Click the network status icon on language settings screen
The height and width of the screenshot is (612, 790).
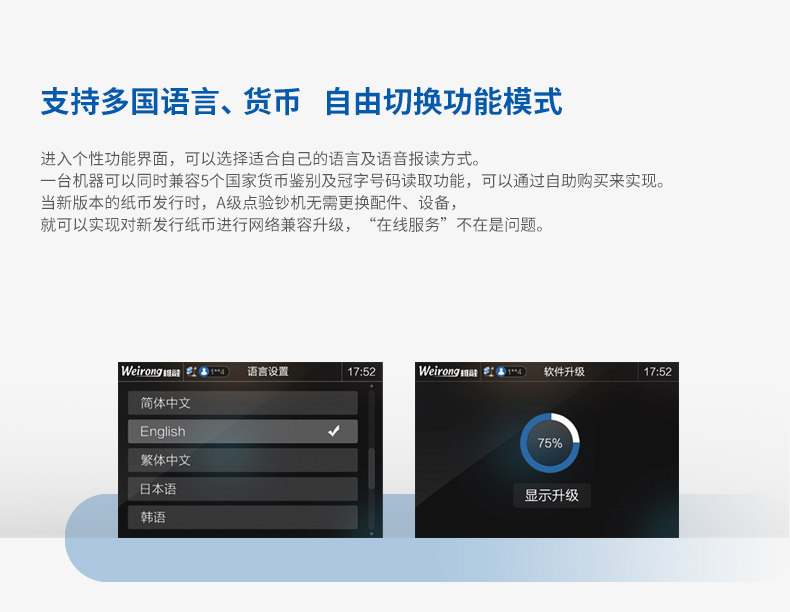(191, 372)
